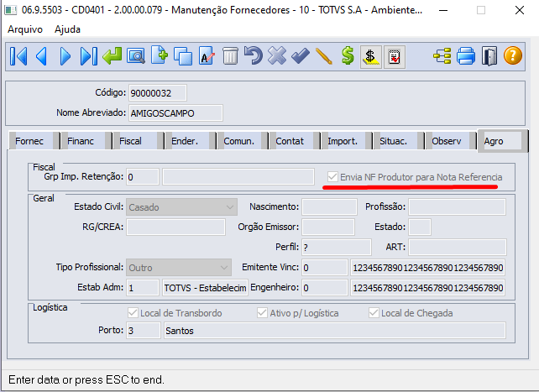Click the Grp Imp. Retenção code field
Screen dimensions: 539x392
point(143,177)
